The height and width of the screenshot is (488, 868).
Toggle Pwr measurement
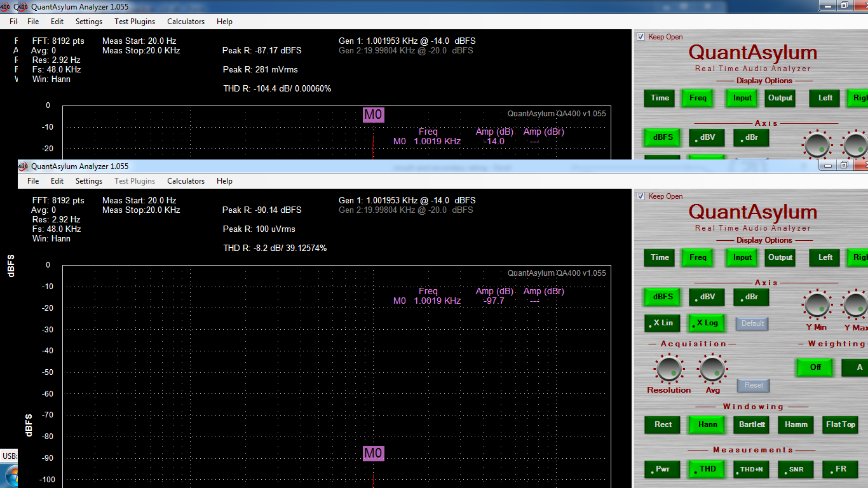[x=663, y=470]
